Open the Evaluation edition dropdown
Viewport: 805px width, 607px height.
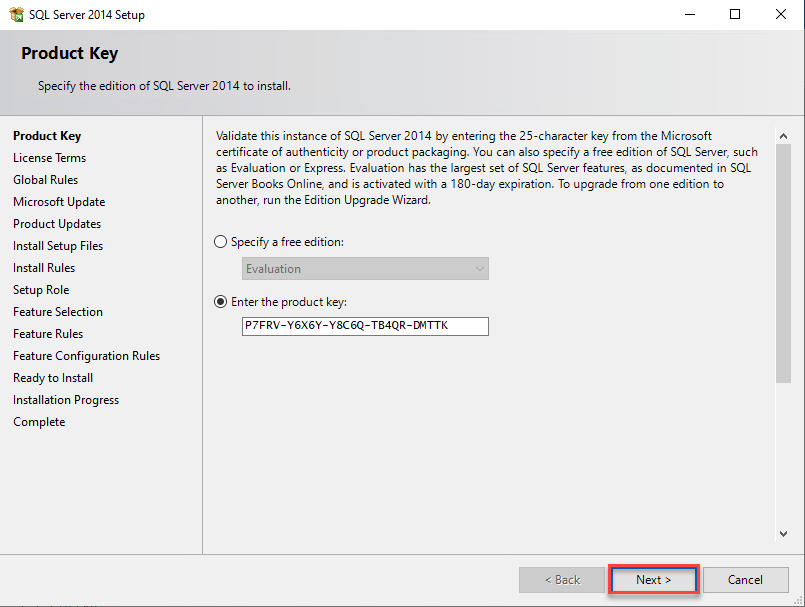pos(365,269)
